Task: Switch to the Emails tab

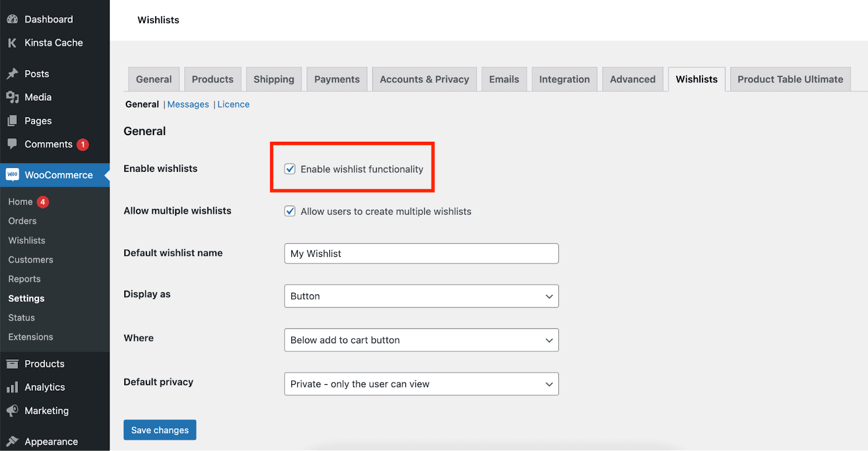Action: (504, 79)
